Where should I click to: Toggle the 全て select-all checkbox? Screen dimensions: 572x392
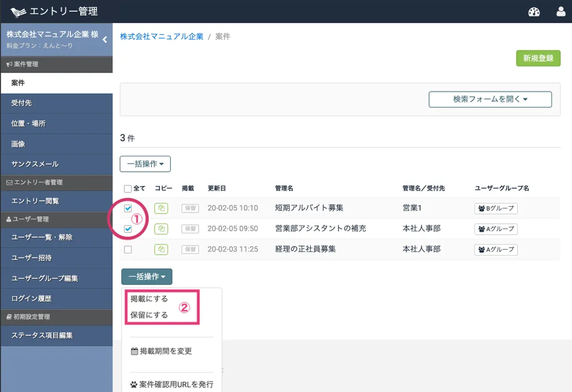pyautogui.click(x=128, y=189)
